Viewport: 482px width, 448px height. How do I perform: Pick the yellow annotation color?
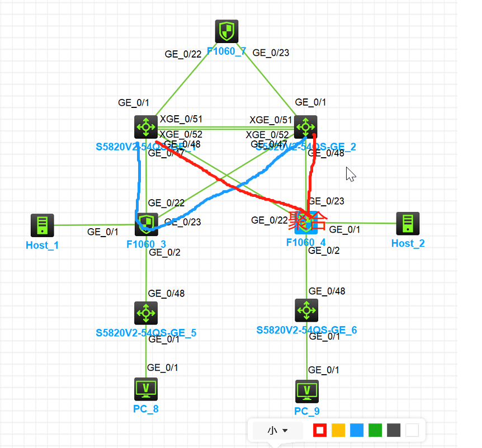pos(338,430)
